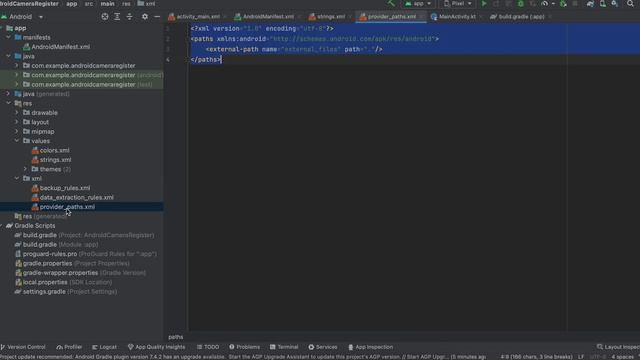Select colors.xml in the project tree
Image resolution: width=640 pixels, height=360 pixels.
[x=54, y=150]
